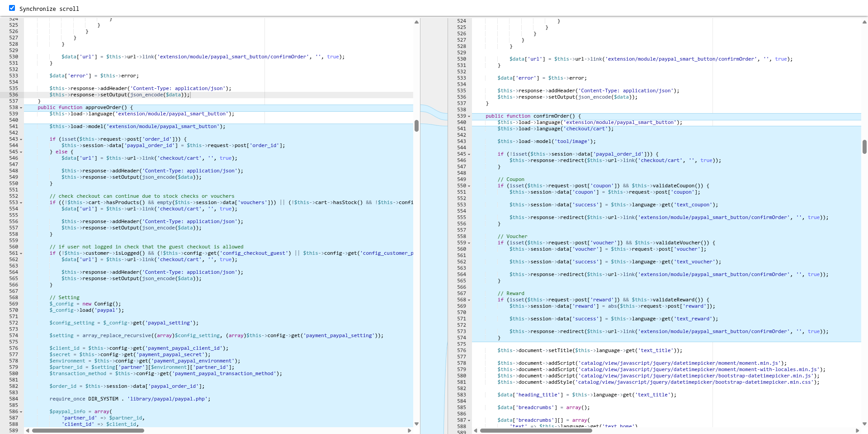Collapse confirmOrder function at right line 539
The height and width of the screenshot is (434, 868).
pos(469,116)
